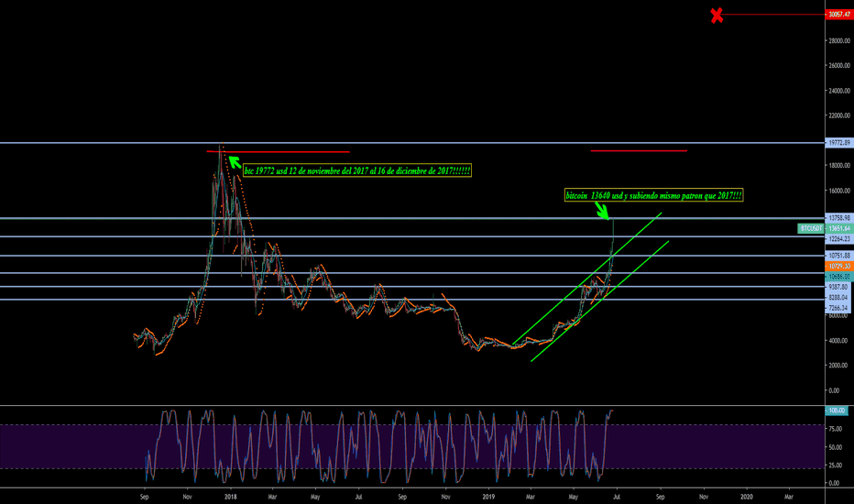Click the 7266.34 price level label
The height and width of the screenshot is (504, 854).
tap(838, 309)
